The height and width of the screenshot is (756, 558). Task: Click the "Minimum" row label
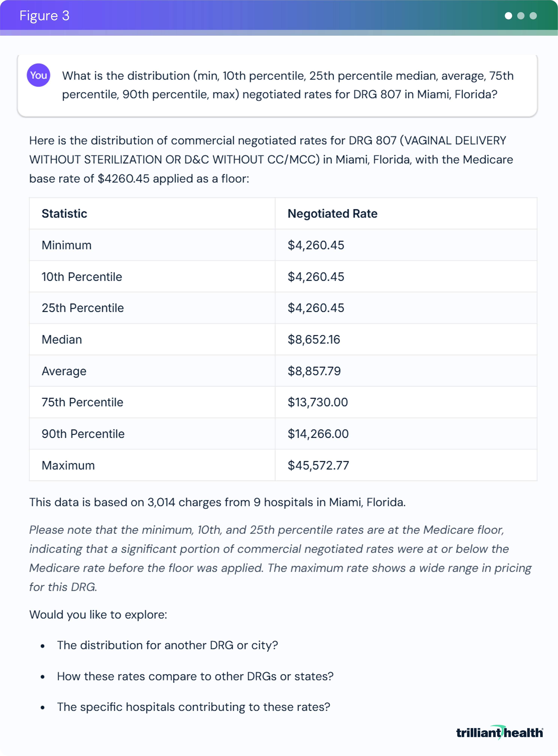coord(66,245)
